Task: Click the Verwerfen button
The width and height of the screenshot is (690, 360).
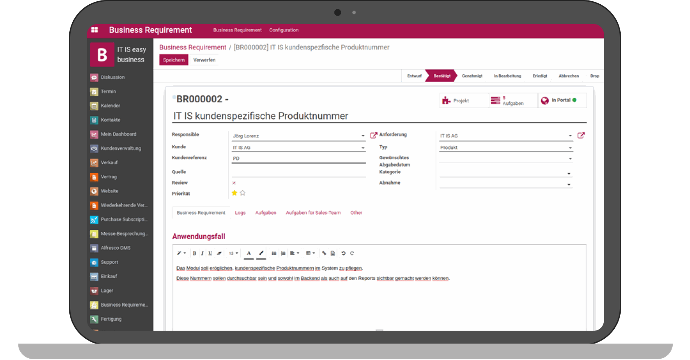Action: 204,60
